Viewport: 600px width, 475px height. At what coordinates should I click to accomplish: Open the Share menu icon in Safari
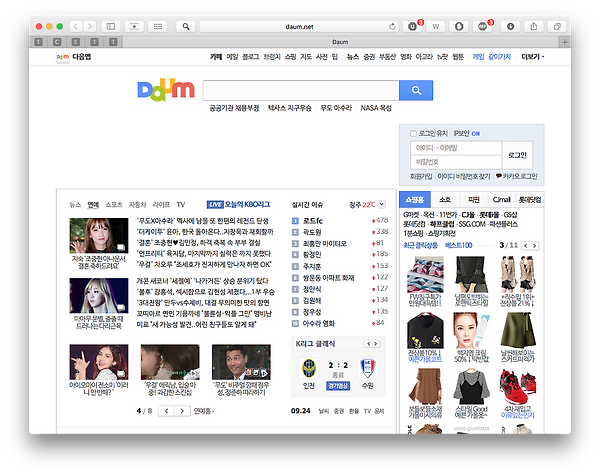click(x=534, y=26)
